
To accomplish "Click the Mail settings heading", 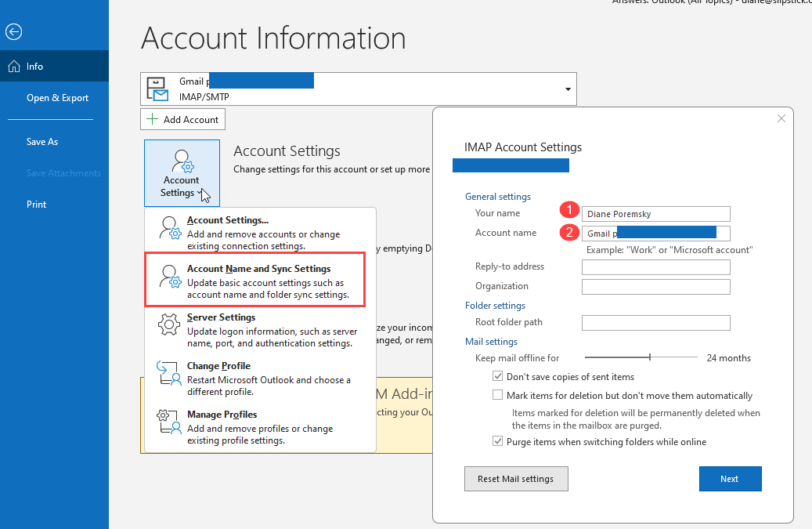I will point(491,342).
